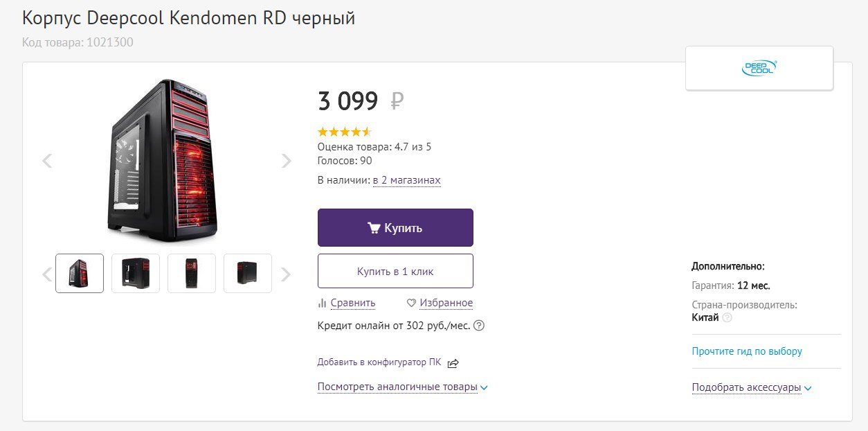Expand Подобрать аксессуары list
Viewport: 868px width, 431px height.
click(751, 387)
